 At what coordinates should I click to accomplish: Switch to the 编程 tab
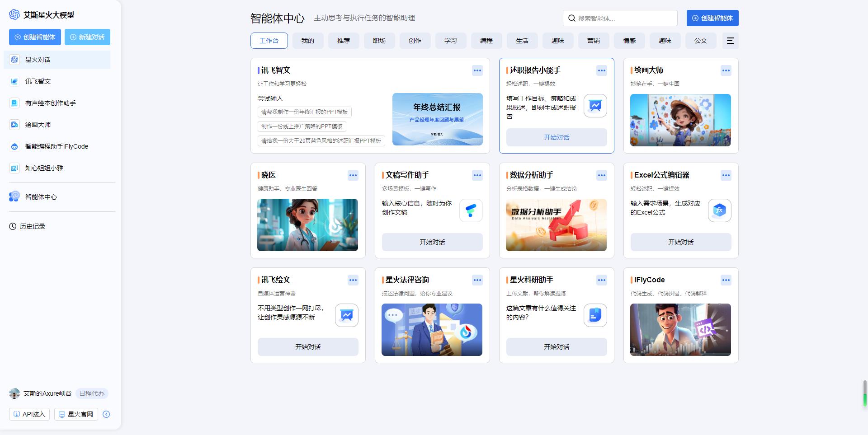(486, 41)
